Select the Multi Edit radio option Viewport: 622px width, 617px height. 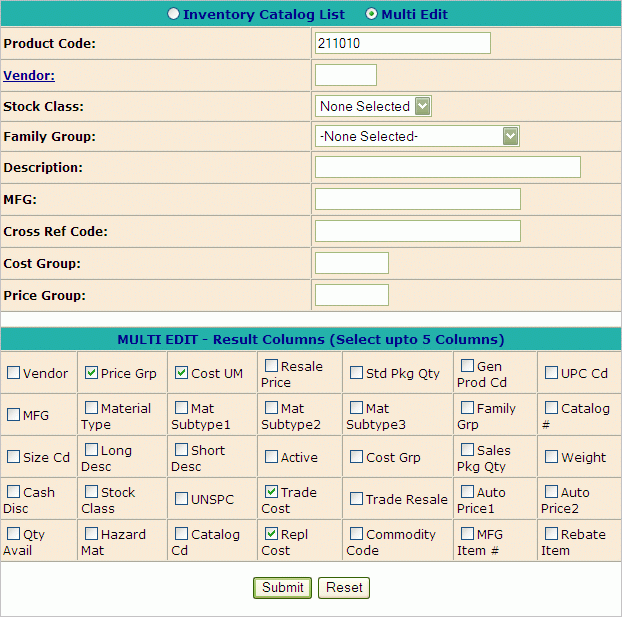pos(371,14)
